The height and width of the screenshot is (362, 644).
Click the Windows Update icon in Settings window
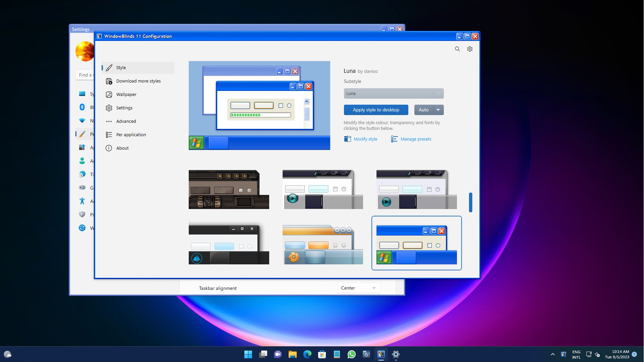click(82, 228)
